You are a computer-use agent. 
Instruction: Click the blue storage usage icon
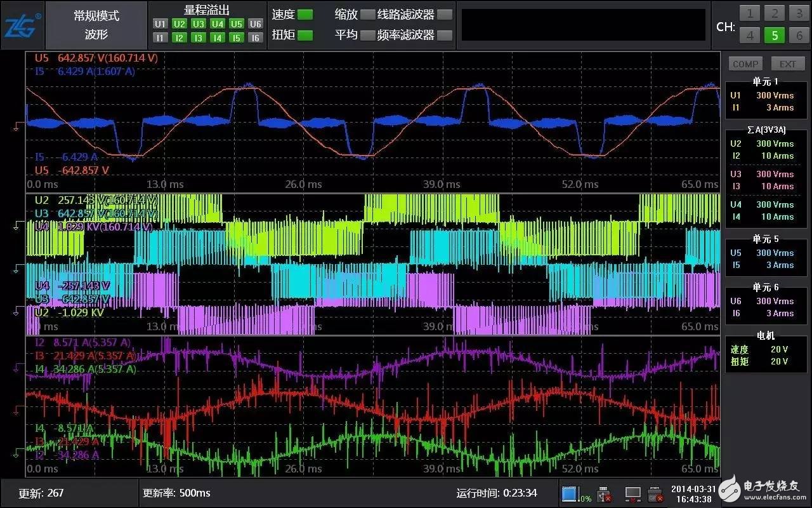point(569,493)
